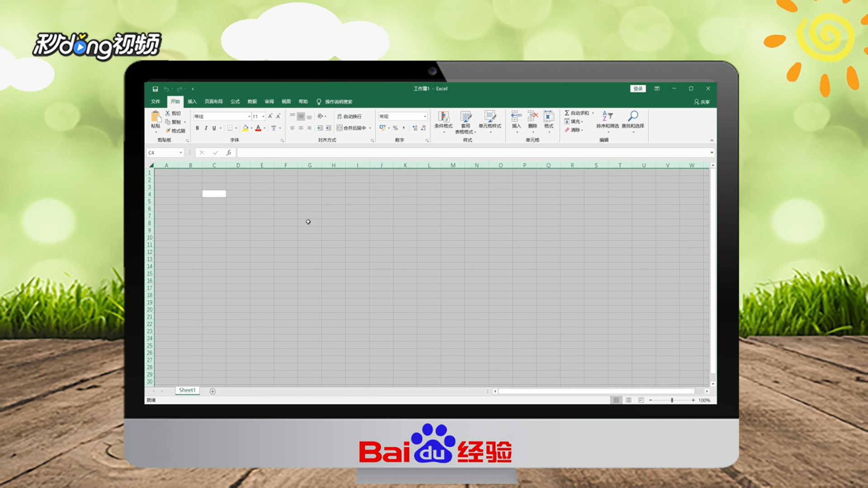Click the Sign in (登录) button
Viewport: 868px width, 488px height.
(x=638, y=89)
